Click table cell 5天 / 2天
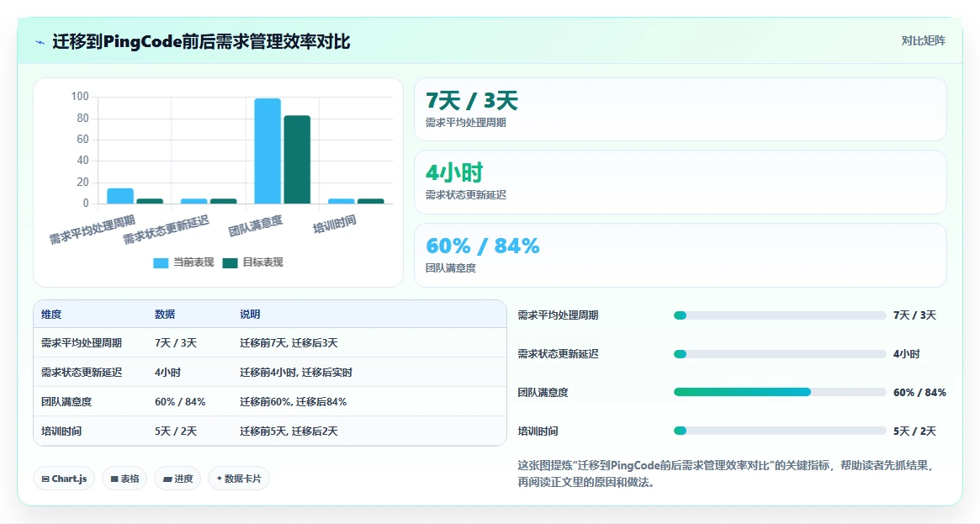 click(176, 431)
